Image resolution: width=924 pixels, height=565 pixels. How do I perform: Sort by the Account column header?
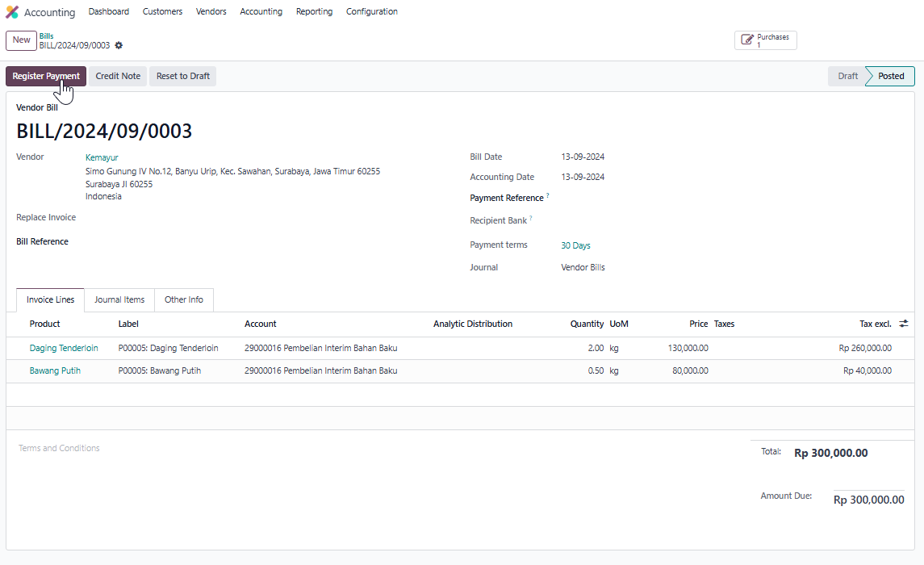[261, 324]
